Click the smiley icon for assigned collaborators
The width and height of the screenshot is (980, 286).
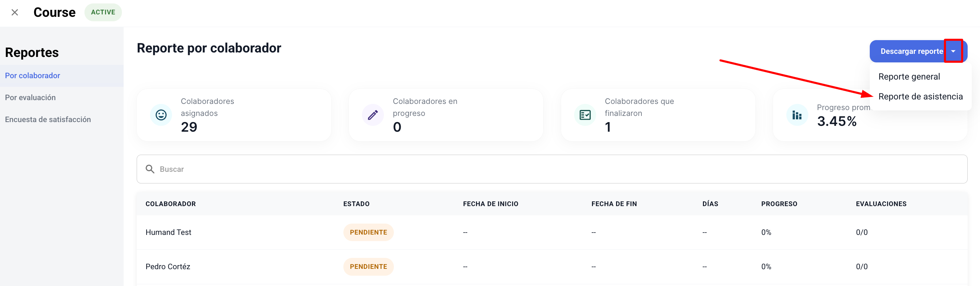pyautogui.click(x=161, y=115)
